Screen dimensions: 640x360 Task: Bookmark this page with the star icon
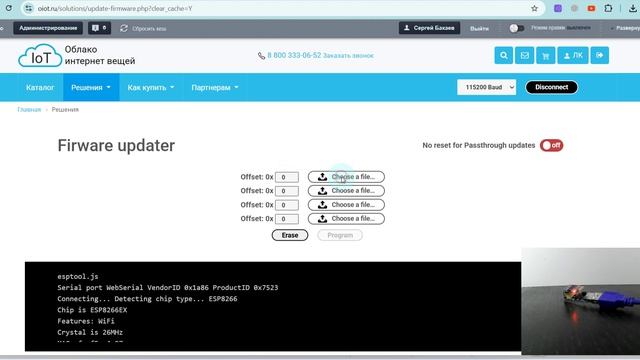pyautogui.click(x=534, y=8)
